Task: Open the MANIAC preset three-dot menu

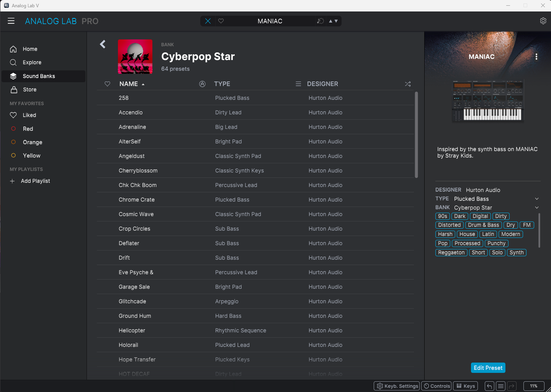Action: [536, 57]
